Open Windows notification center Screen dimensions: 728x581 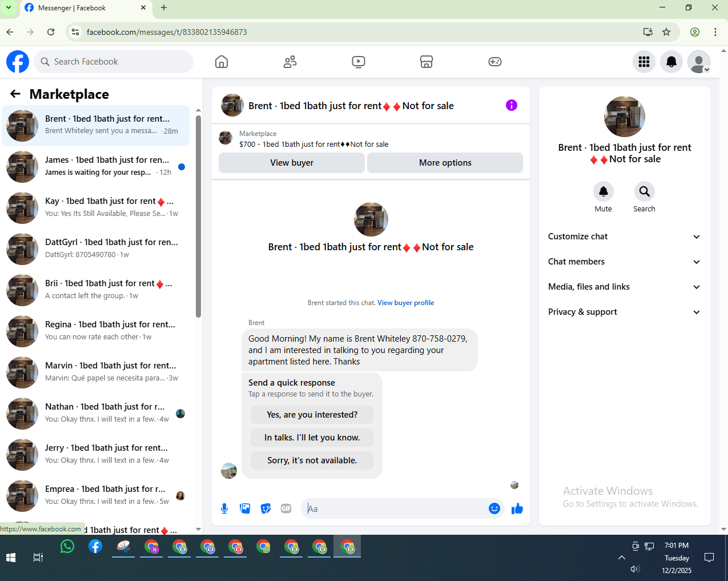click(709, 558)
